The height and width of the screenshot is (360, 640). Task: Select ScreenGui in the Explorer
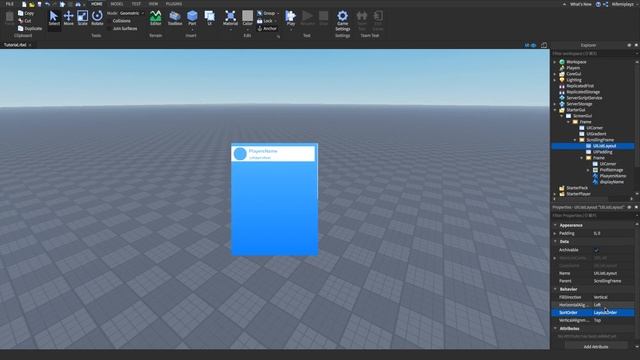(582, 116)
